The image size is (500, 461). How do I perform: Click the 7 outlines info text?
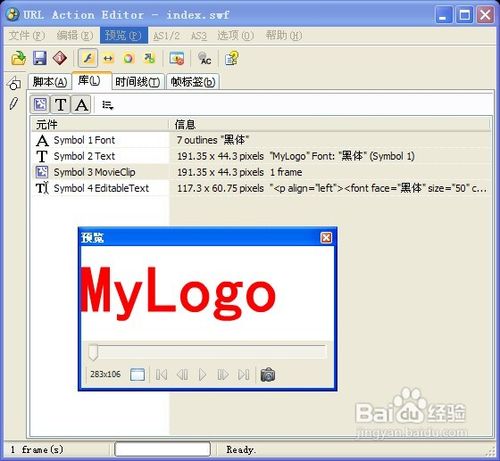click(213, 140)
